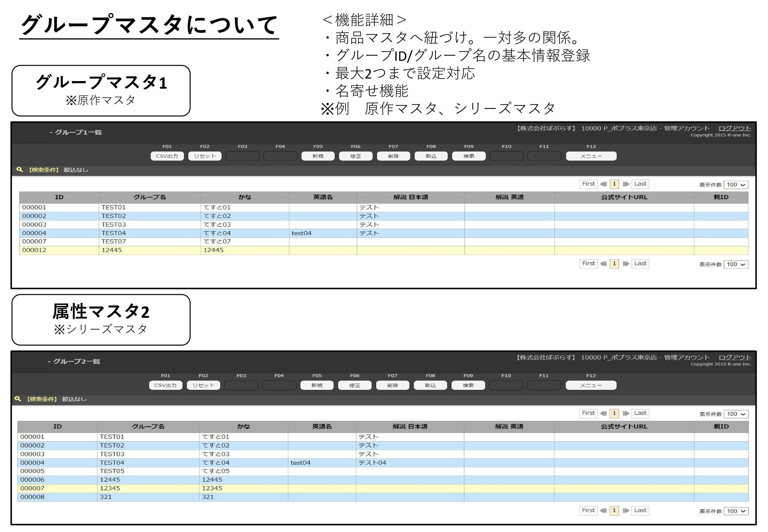Open メニュー from Group 1 F12 button
768x532 pixels.
click(x=591, y=156)
